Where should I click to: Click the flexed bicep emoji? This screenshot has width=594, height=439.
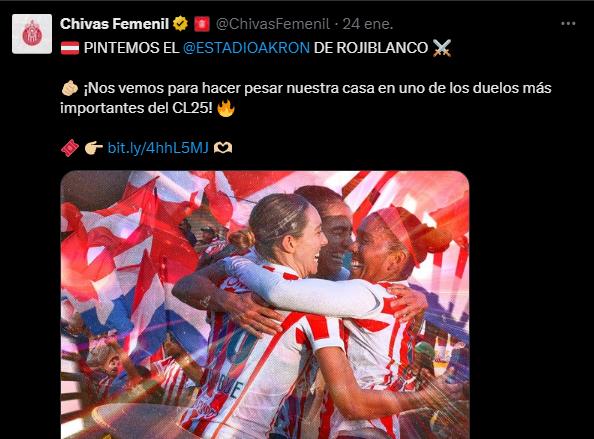pos(70,88)
